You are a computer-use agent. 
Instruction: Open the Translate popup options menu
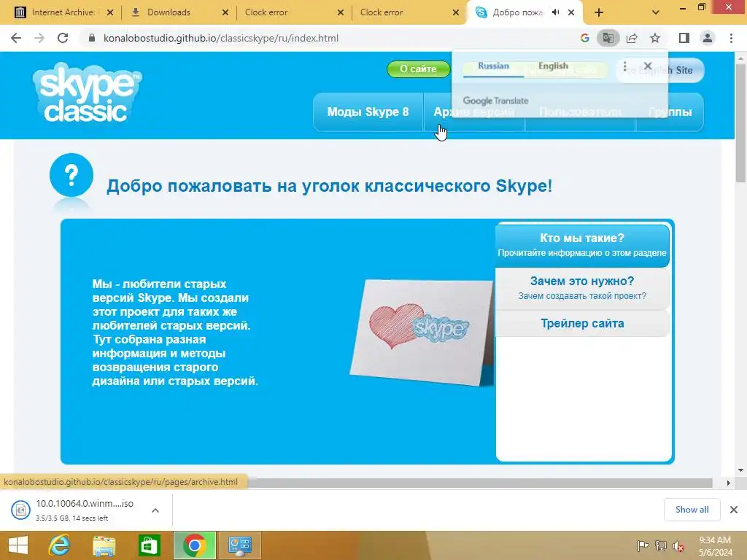click(624, 66)
